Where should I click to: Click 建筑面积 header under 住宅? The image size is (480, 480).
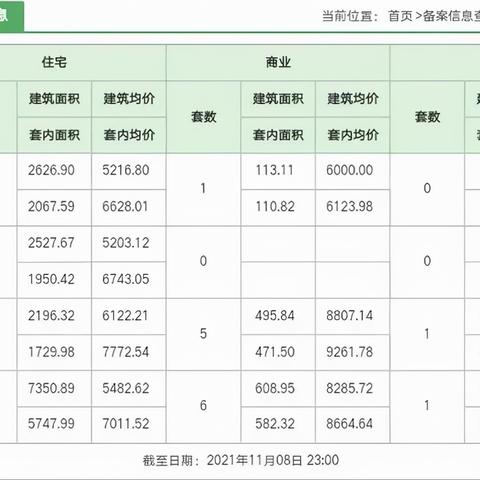coord(54,99)
